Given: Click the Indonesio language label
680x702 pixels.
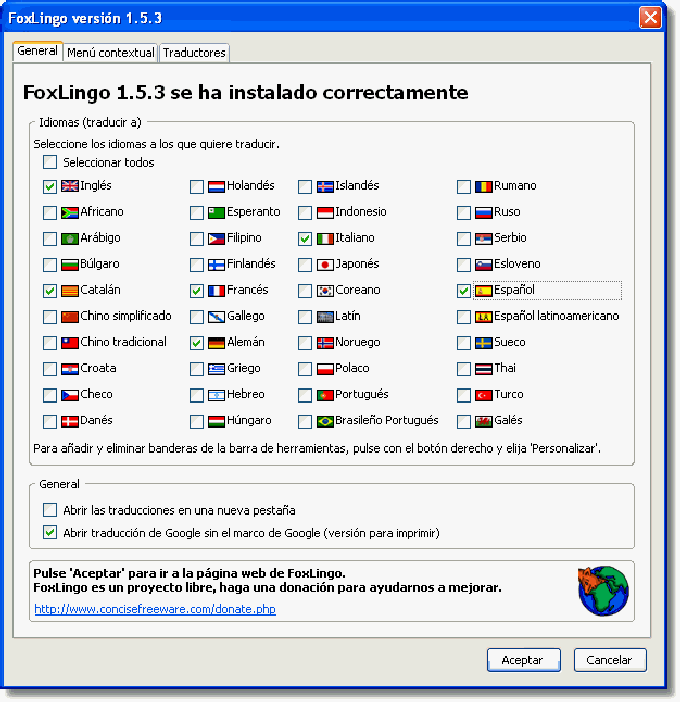Looking at the screenshot, I should [361, 212].
